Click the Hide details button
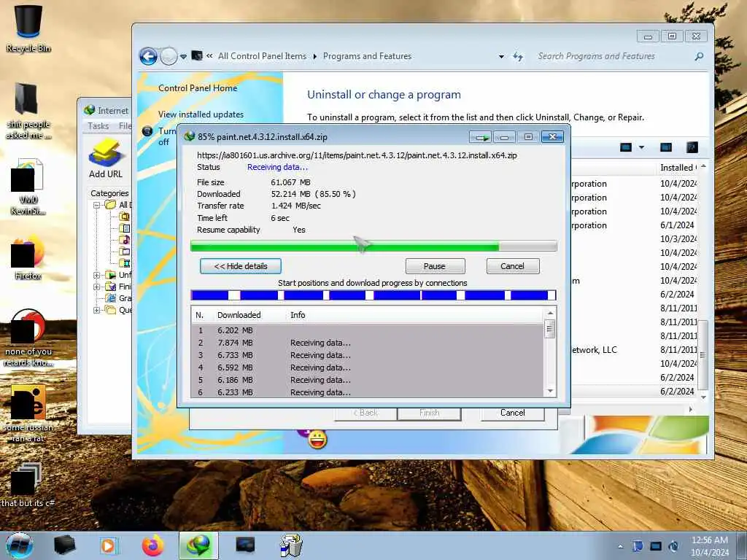Viewport: 747px width, 560px height. coord(241,266)
